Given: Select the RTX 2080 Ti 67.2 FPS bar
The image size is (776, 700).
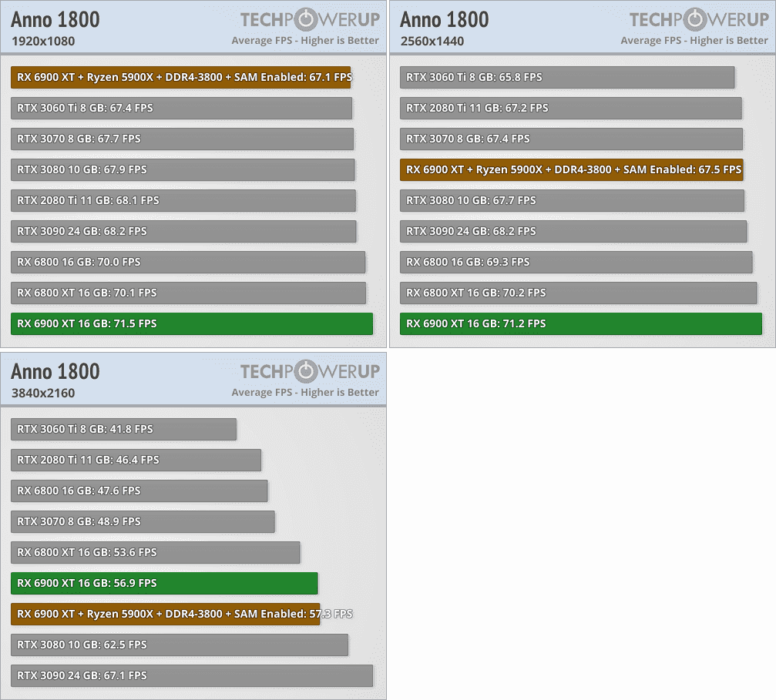Looking at the screenshot, I should point(570,109).
